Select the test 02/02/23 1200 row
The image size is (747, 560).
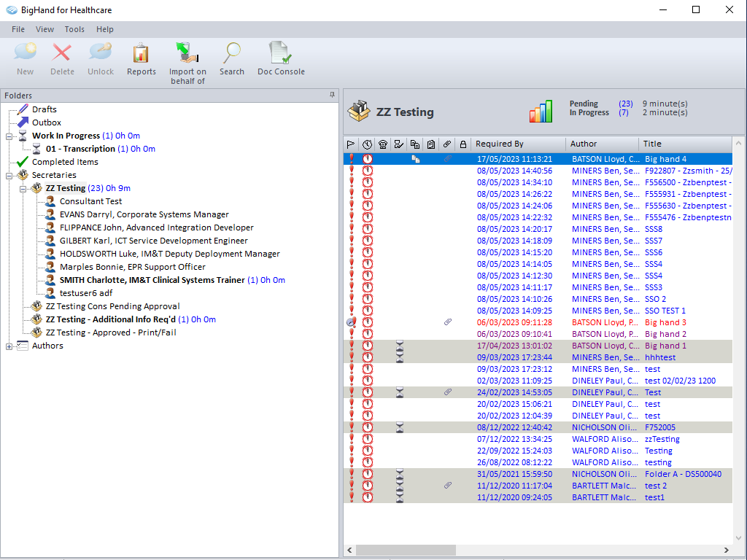538,381
